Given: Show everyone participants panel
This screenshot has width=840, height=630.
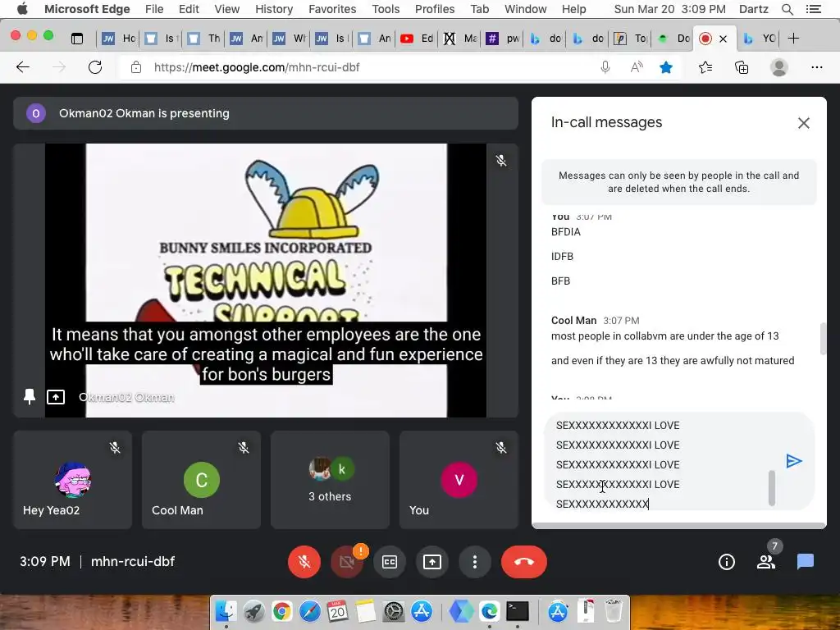Looking at the screenshot, I should (766, 561).
